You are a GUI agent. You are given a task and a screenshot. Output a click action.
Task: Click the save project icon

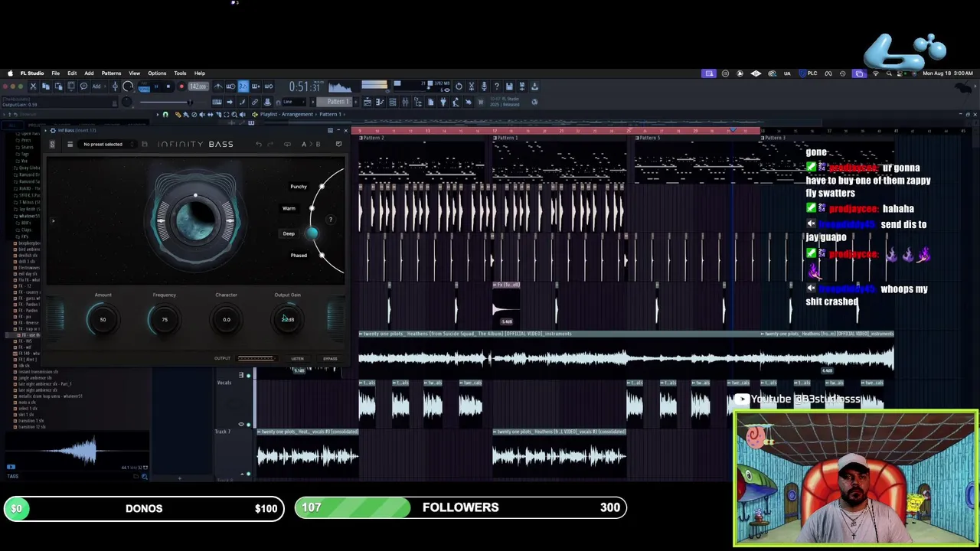(x=509, y=86)
